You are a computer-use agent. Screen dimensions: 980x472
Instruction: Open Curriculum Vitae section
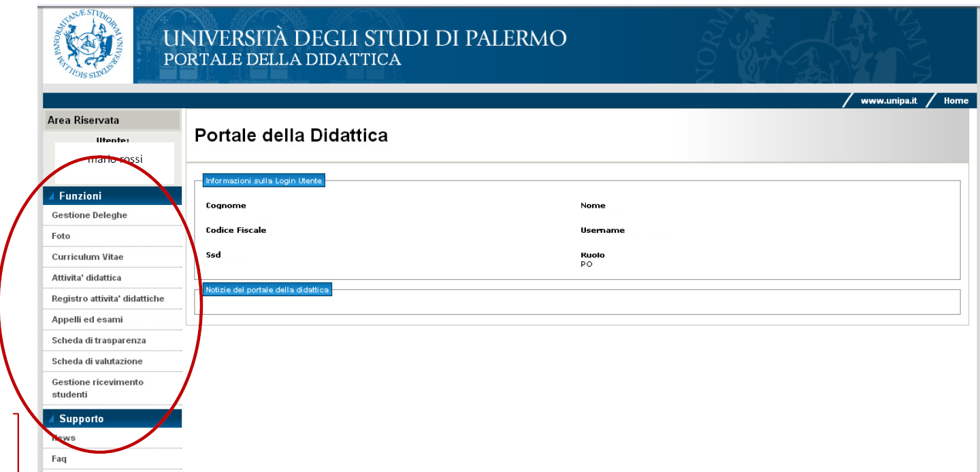(x=88, y=257)
